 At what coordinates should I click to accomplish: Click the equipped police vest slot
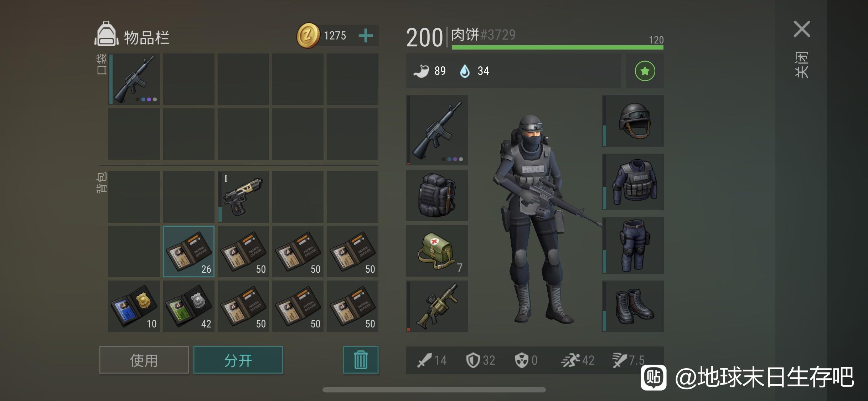(633, 182)
